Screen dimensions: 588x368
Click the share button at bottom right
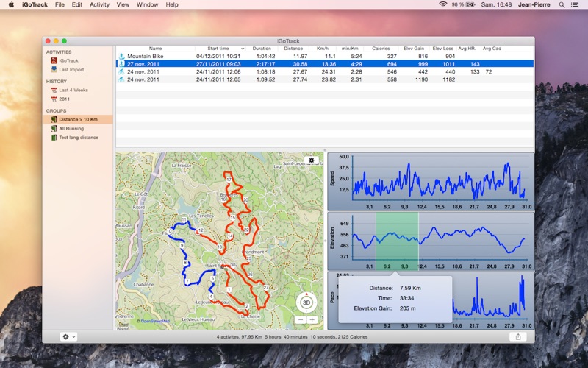pos(518,336)
